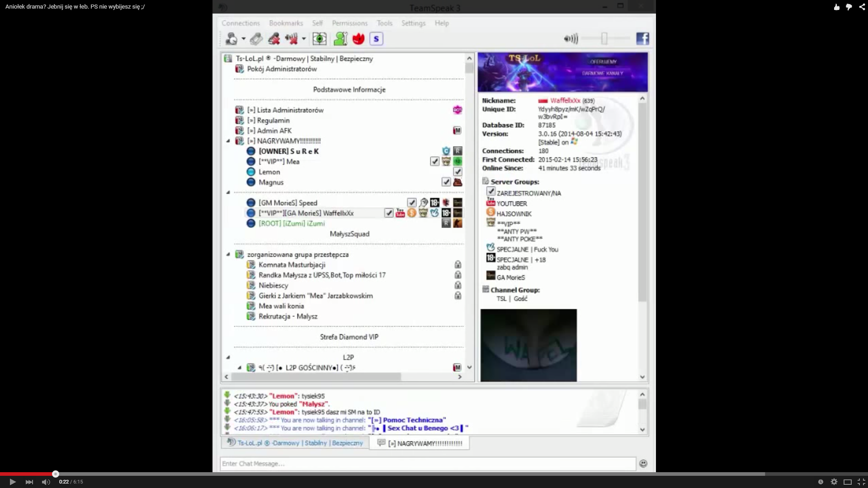Select the Lista Administratorów channel
The height and width of the screenshot is (488, 868).
click(x=285, y=110)
